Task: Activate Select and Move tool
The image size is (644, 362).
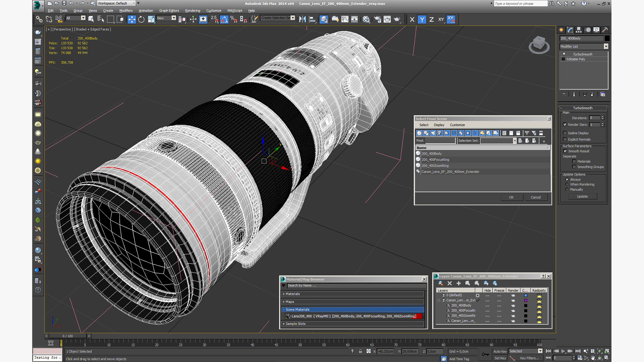Action: click(x=131, y=19)
